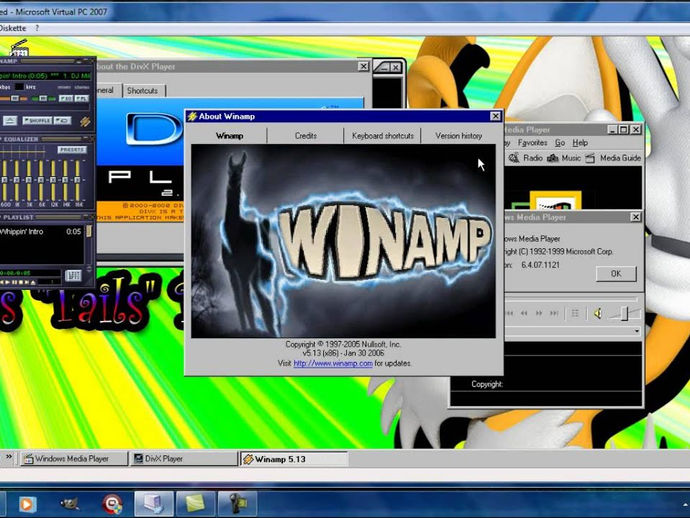Click the Media Player seek bar
The image size is (690, 518).
click(x=571, y=300)
